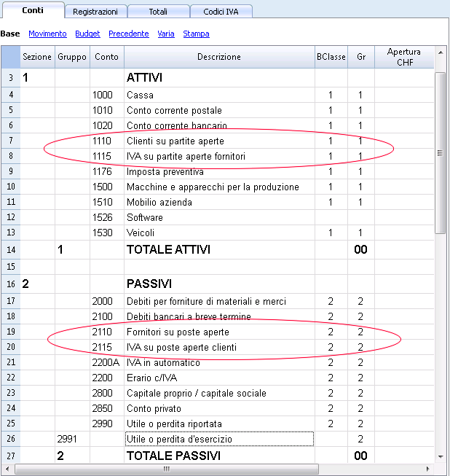
Task: Click the vertical scrollbar up arrow
Action: pyautogui.click(x=441, y=52)
